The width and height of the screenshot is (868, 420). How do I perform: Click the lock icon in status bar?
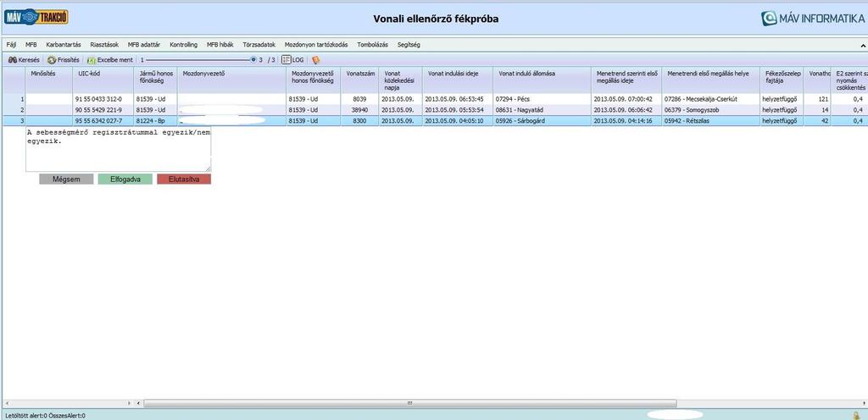click(856, 415)
